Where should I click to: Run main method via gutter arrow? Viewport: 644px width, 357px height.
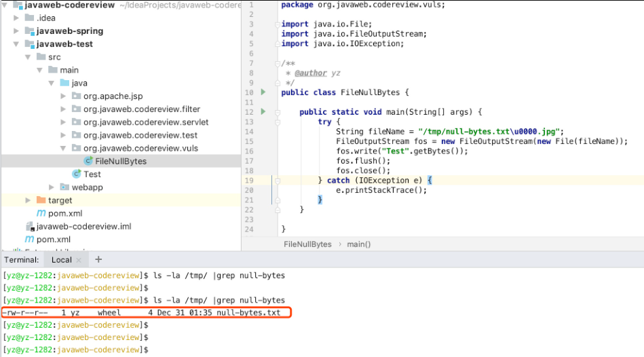pos(263,111)
